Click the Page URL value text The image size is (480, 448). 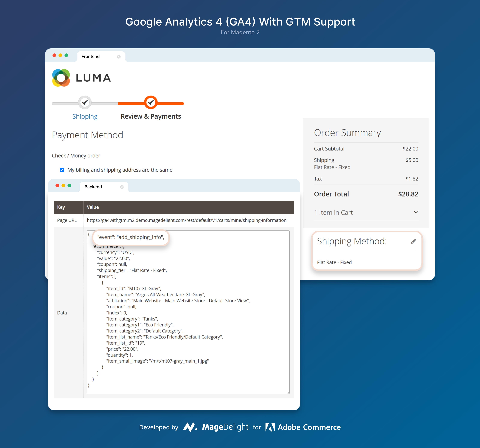186,220
